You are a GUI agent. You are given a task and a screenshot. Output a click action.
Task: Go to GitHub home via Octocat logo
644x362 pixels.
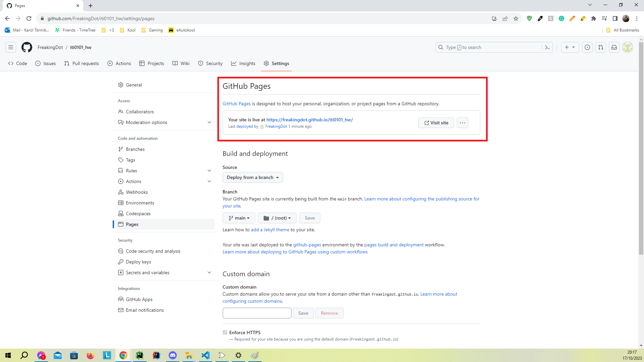coord(27,47)
